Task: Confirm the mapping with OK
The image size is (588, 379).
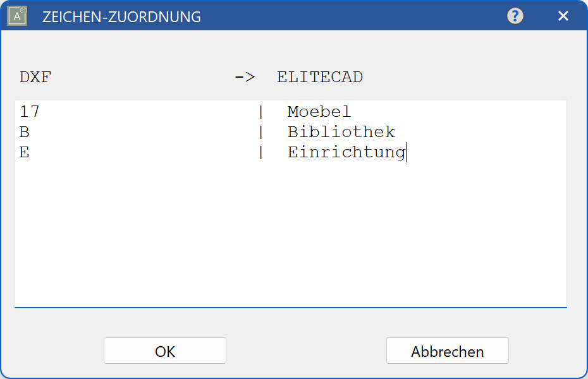Action: (164, 351)
